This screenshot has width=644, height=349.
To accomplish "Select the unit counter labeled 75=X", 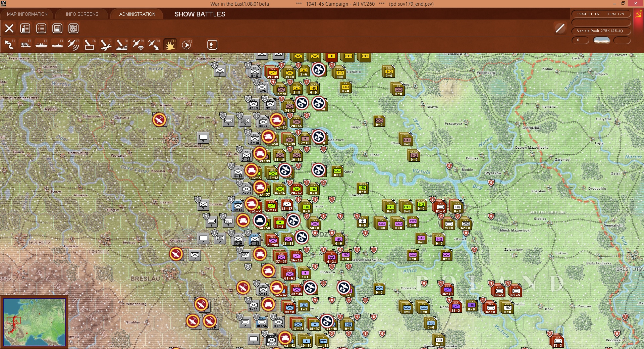I will 449,223.
